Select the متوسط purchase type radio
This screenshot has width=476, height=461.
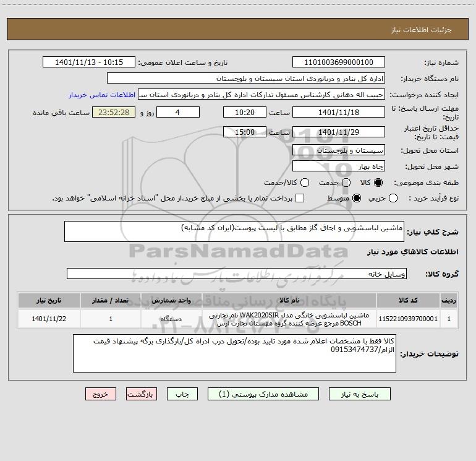pyautogui.click(x=357, y=199)
